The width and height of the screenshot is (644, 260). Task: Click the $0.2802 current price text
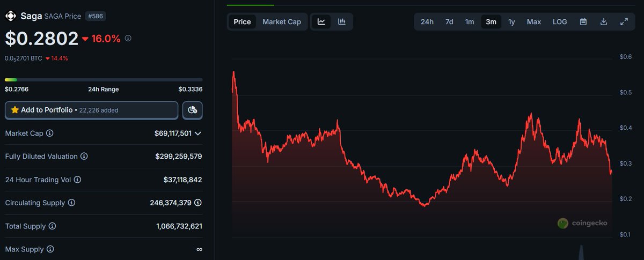pos(41,39)
